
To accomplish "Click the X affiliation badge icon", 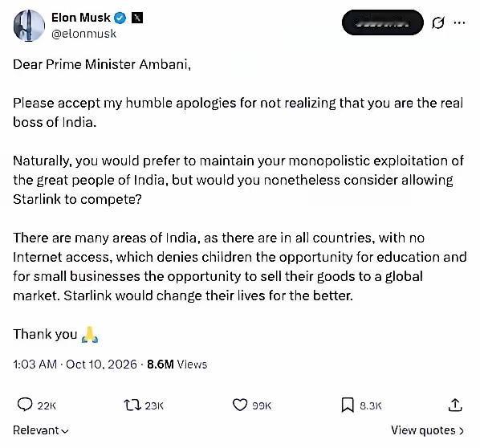I will click(137, 18).
